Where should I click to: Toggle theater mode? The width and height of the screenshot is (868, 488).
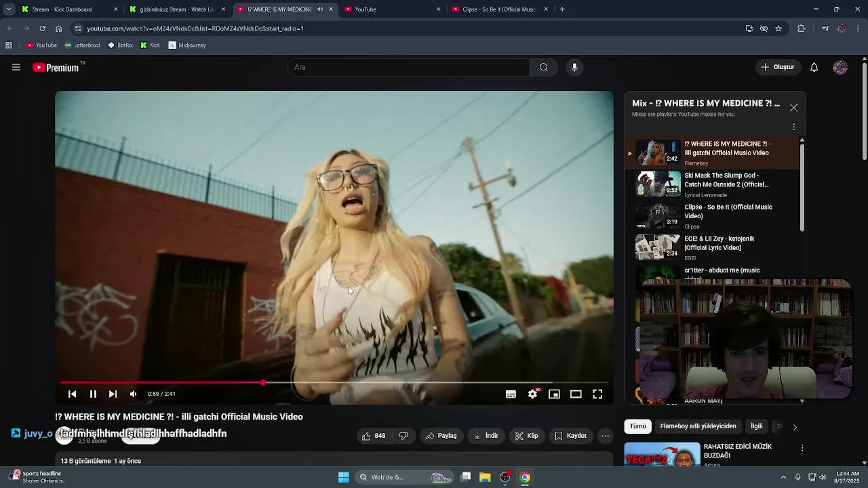pyautogui.click(x=576, y=394)
